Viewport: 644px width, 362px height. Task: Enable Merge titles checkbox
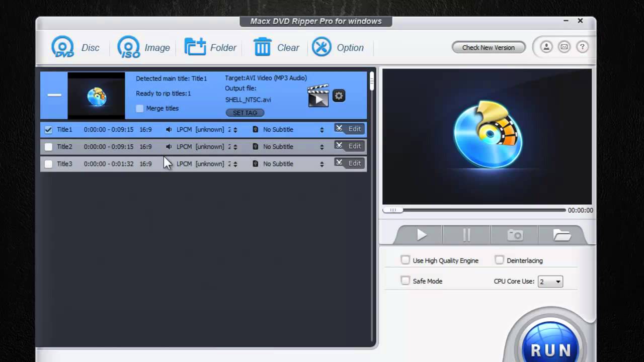[140, 108]
